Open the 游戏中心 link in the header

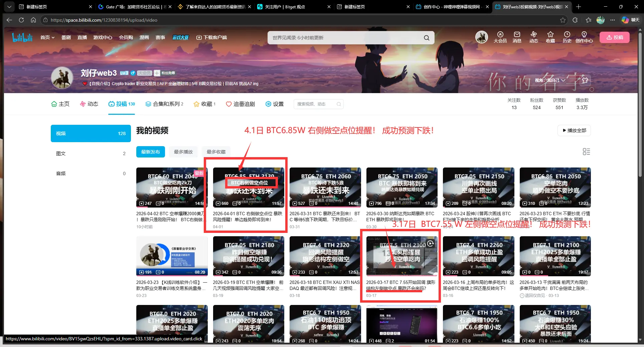(103, 37)
